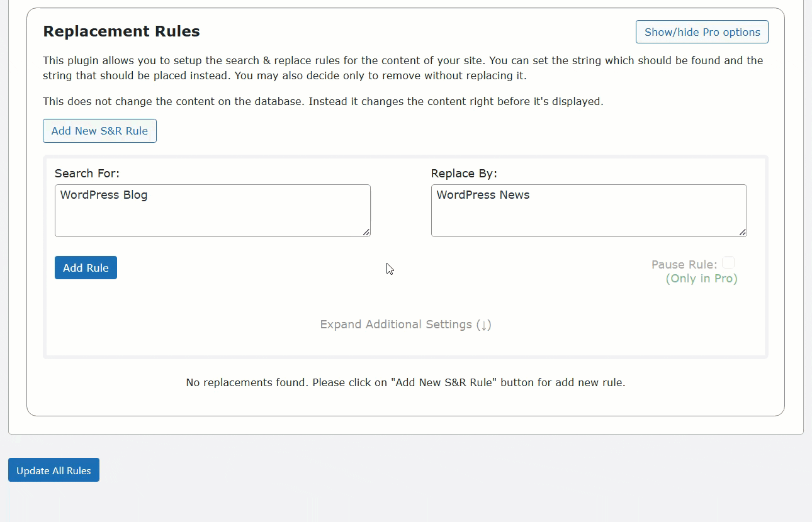Click on 'WordPress News' text in replace box
The image size is (812, 522).
tap(483, 195)
